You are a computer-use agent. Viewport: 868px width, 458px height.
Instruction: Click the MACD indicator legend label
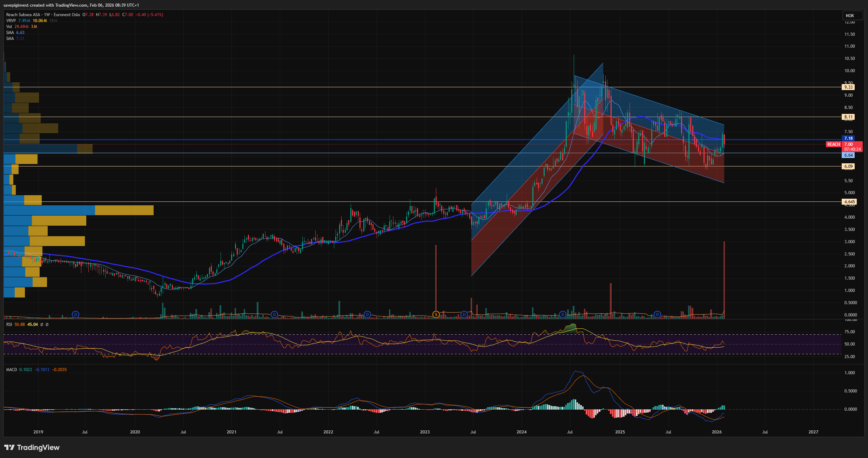click(11, 370)
